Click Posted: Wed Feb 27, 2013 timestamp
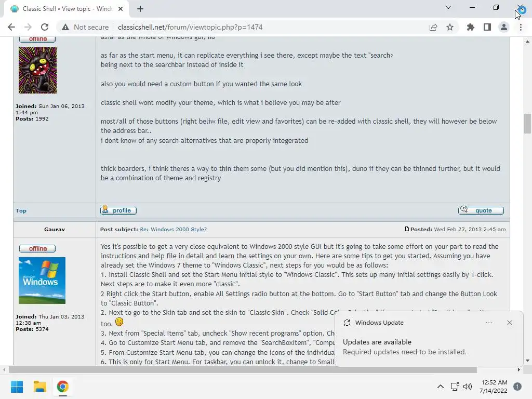 (x=458, y=229)
